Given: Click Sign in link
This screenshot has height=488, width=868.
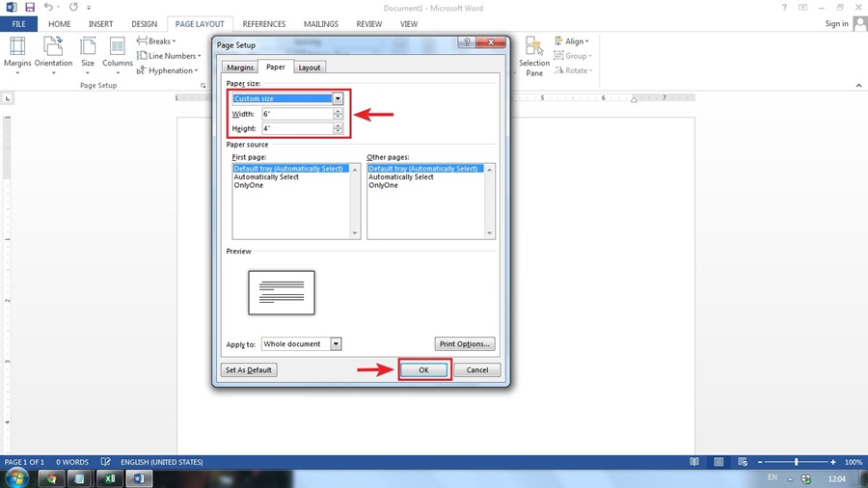Looking at the screenshot, I should 836,23.
